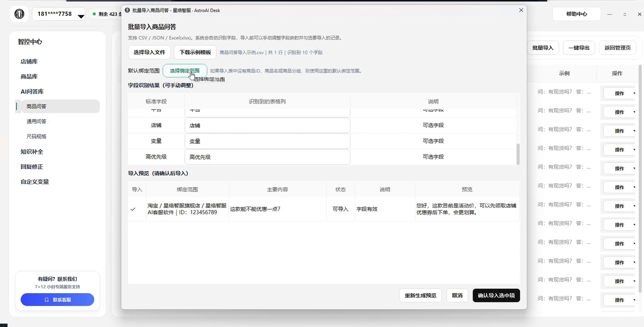Screen dimensions: 644x327
Task: Select 尺码规格 in the sidebar
Action: tap(36, 136)
